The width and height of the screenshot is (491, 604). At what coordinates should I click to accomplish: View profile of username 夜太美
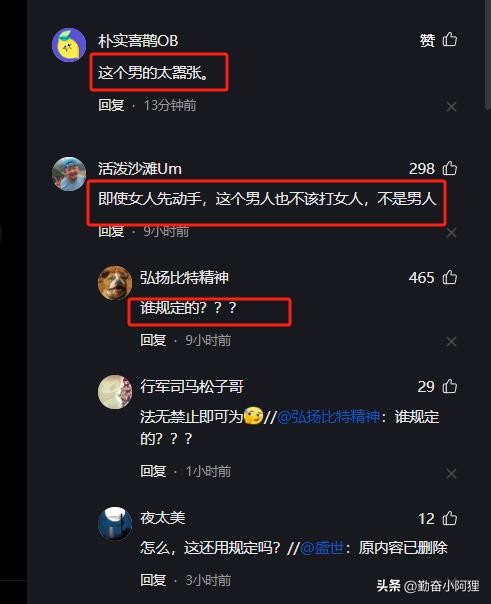[163, 518]
